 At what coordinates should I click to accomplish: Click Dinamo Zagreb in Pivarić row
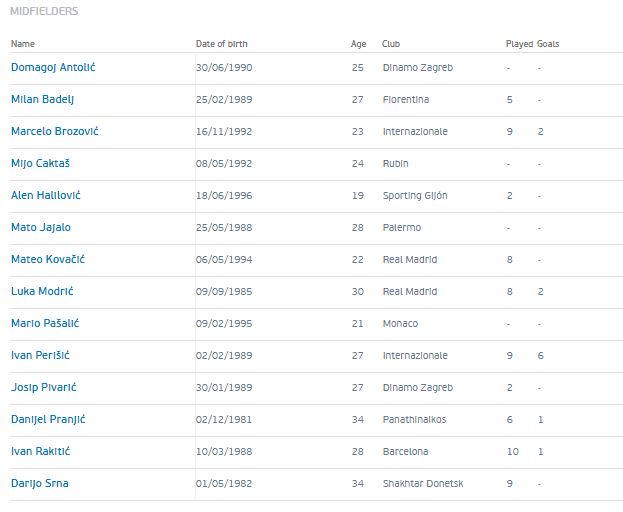tap(418, 387)
